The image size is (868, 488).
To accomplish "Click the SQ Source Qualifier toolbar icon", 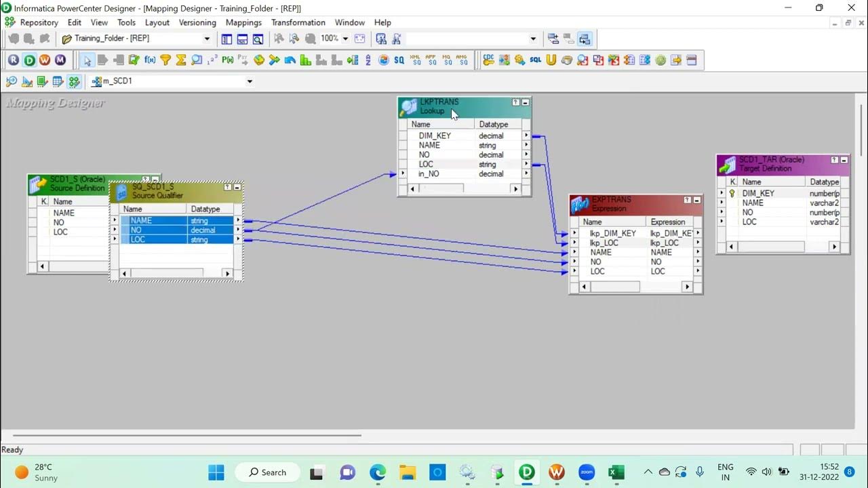I will coord(399,60).
